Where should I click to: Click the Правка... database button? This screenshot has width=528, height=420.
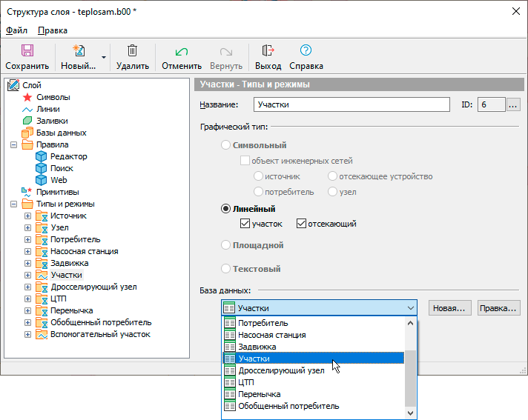(498, 307)
